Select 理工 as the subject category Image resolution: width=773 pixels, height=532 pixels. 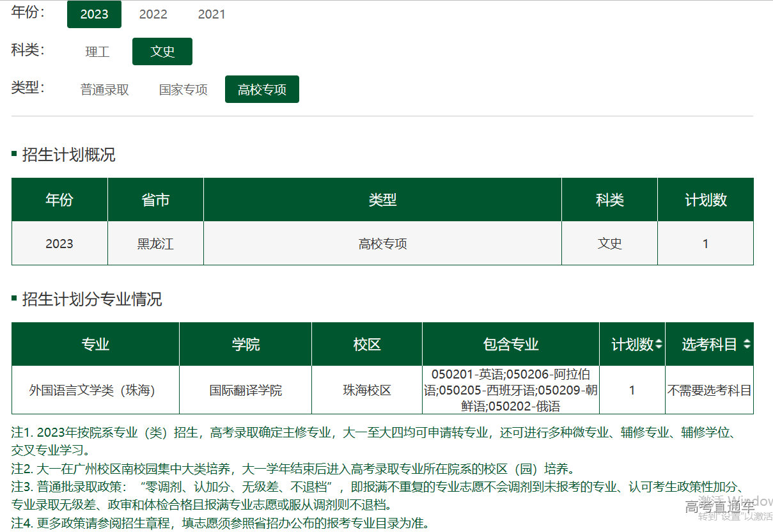(97, 52)
